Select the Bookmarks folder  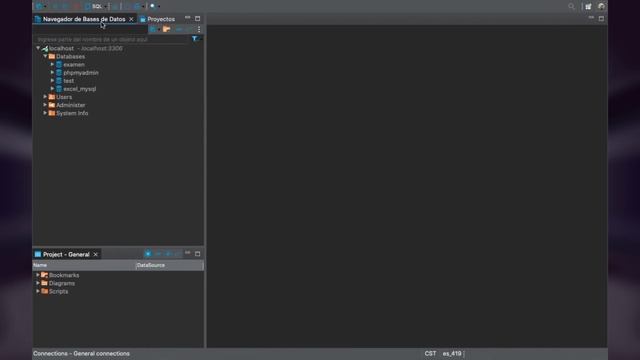pyautogui.click(x=64, y=276)
